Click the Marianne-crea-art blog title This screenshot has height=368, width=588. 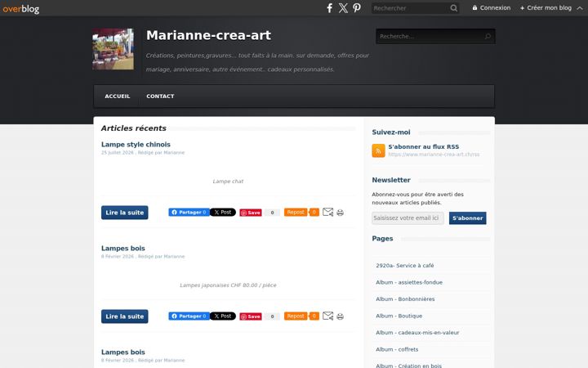208,35
